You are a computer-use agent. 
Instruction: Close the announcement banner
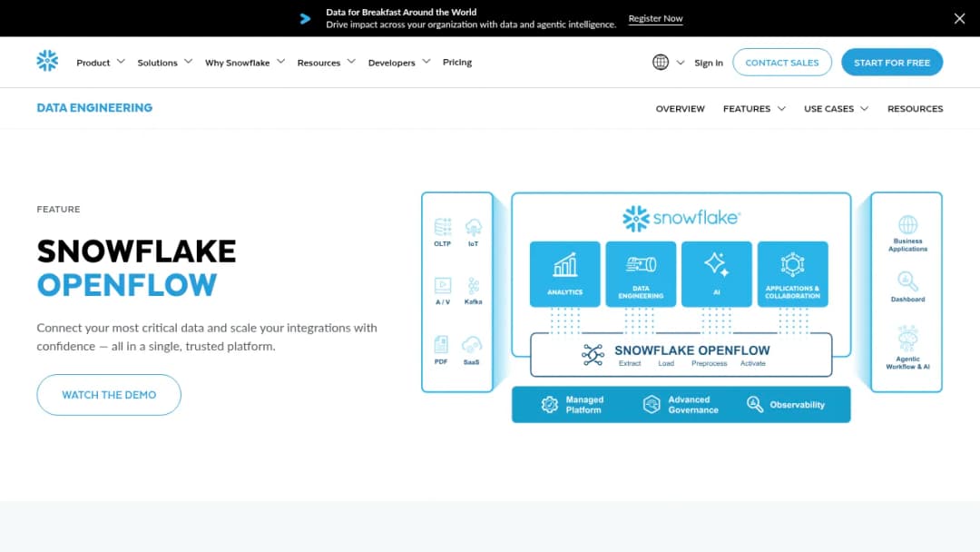click(959, 18)
